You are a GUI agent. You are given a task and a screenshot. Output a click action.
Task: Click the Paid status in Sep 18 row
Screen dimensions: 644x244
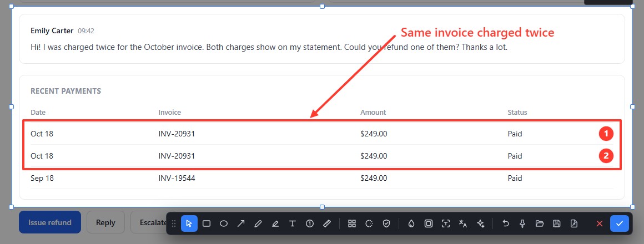point(515,179)
